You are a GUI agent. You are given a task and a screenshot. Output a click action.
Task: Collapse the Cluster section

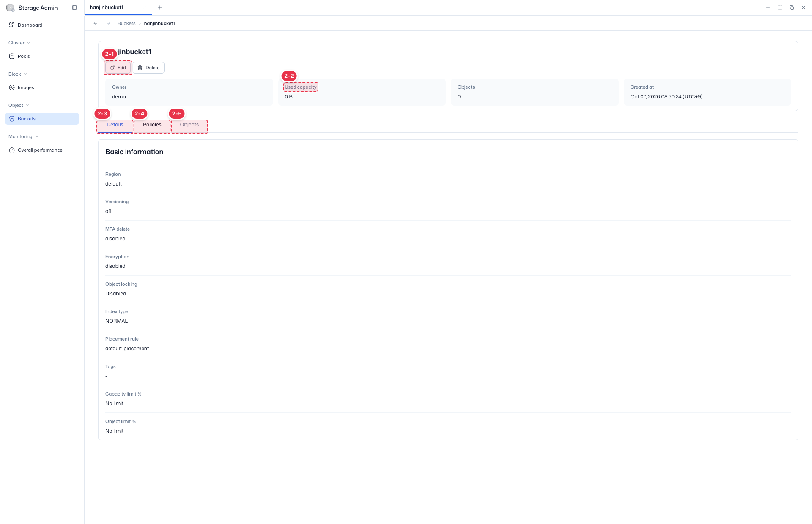19,43
